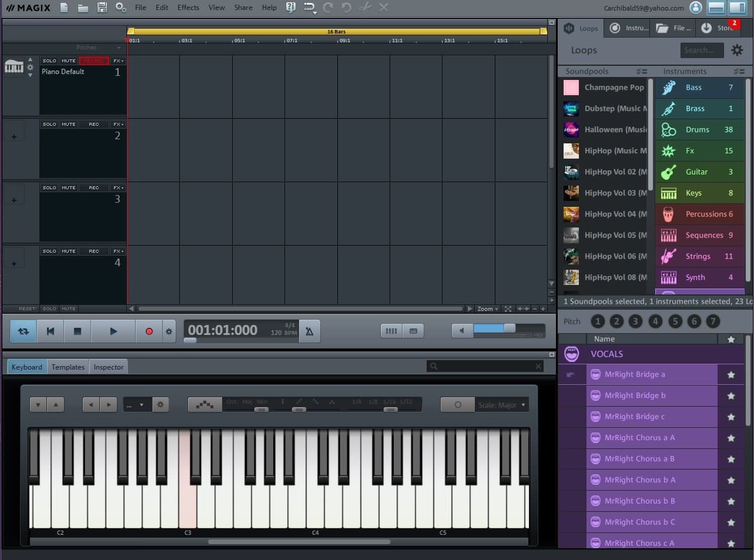Select the Strings instrument category
The width and height of the screenshot is (754, 560).
click(699, 257)
